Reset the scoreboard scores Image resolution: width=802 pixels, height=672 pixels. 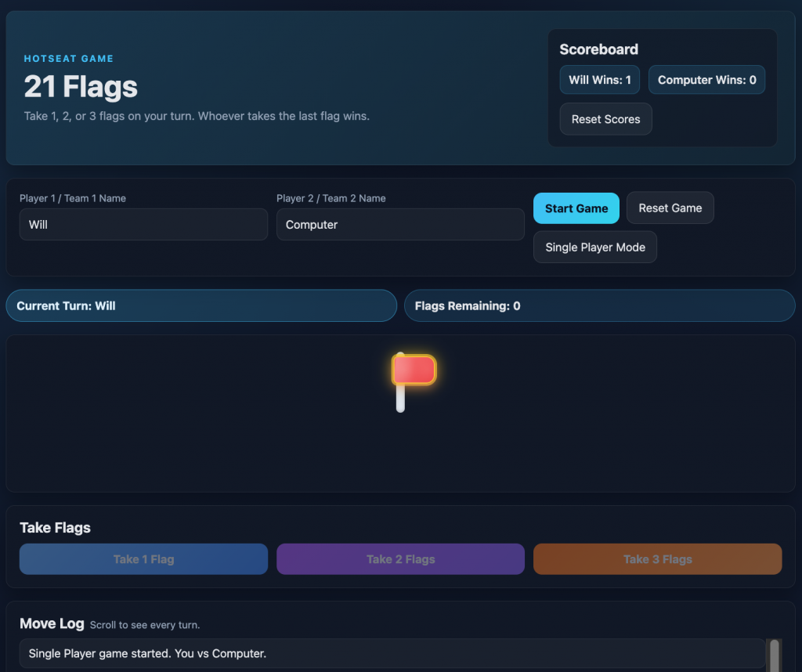point(605,119)
